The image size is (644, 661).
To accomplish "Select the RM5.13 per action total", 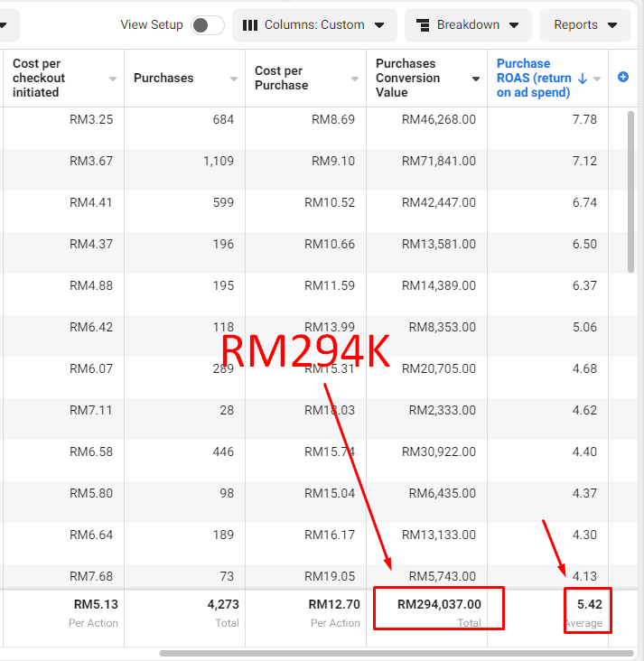I will coord(96,604).
